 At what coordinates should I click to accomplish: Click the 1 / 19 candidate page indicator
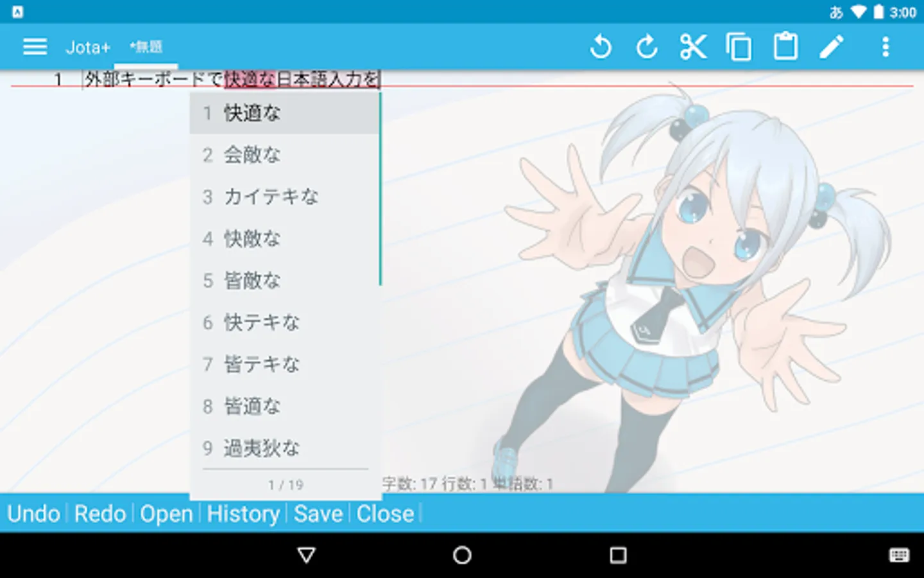[x=286, y=485]
